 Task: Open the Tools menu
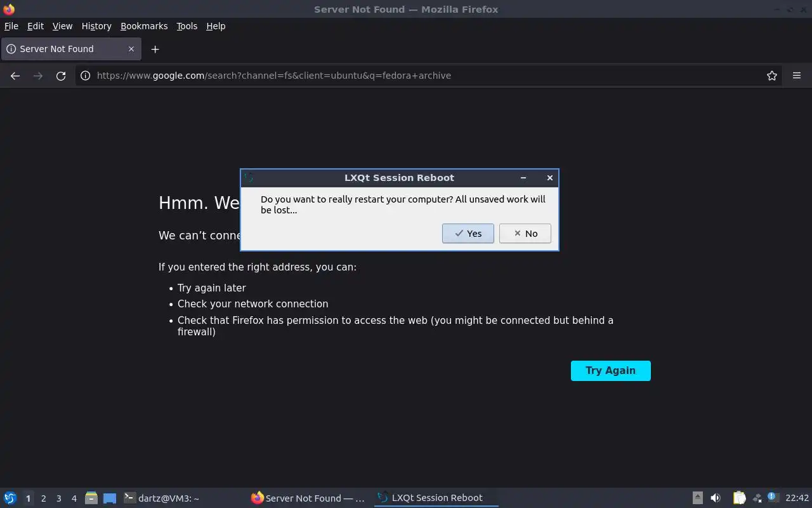[187, 26]
